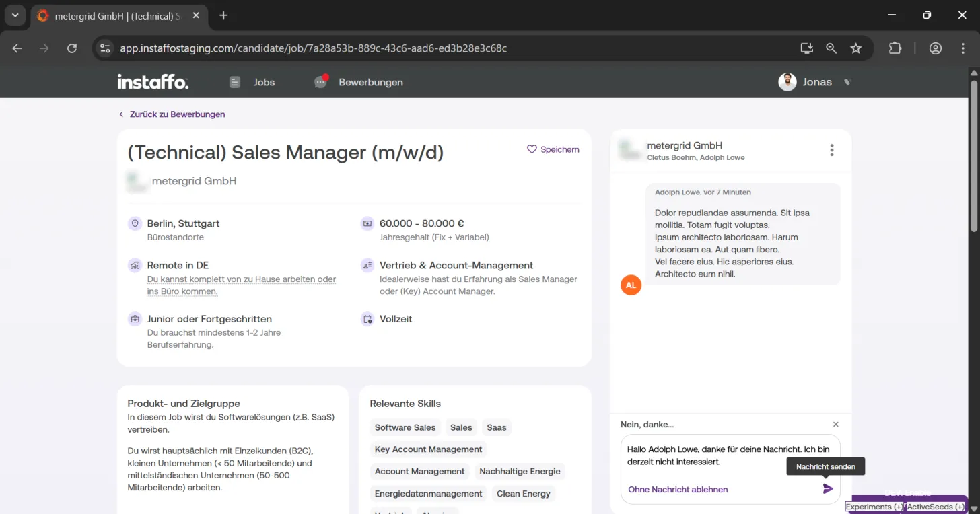The image size is (980, 514).
Task: Open the browser three-dot menu
Action: (x=963, y=48)
